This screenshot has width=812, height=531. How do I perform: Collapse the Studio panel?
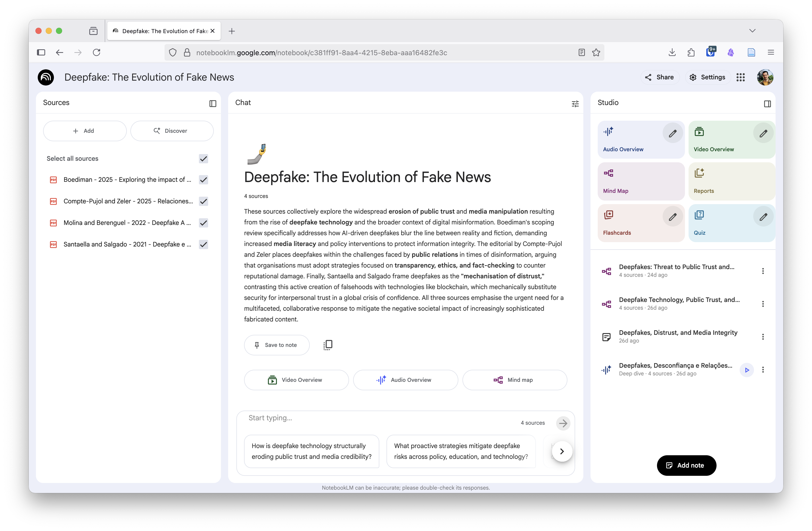[x=767, y=103]
